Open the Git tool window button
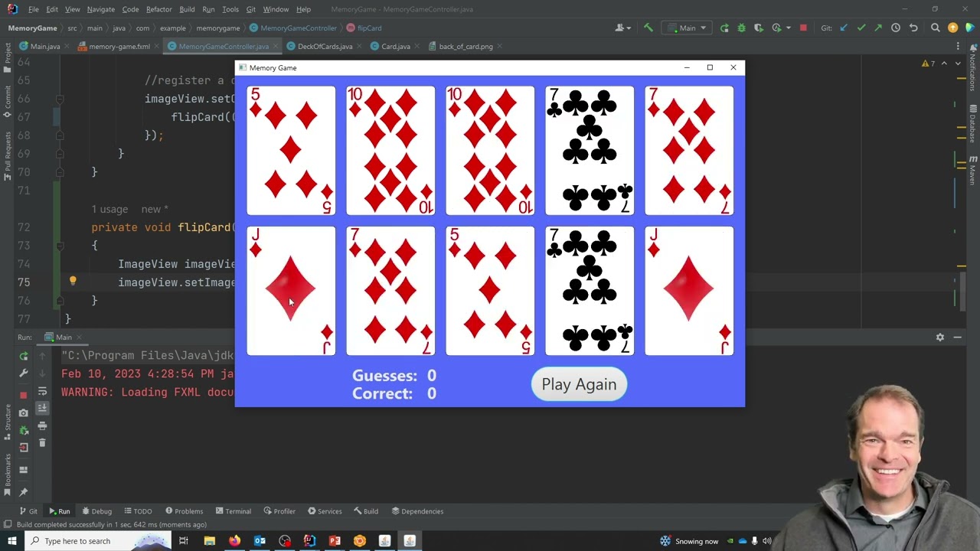 pos(28,511)
